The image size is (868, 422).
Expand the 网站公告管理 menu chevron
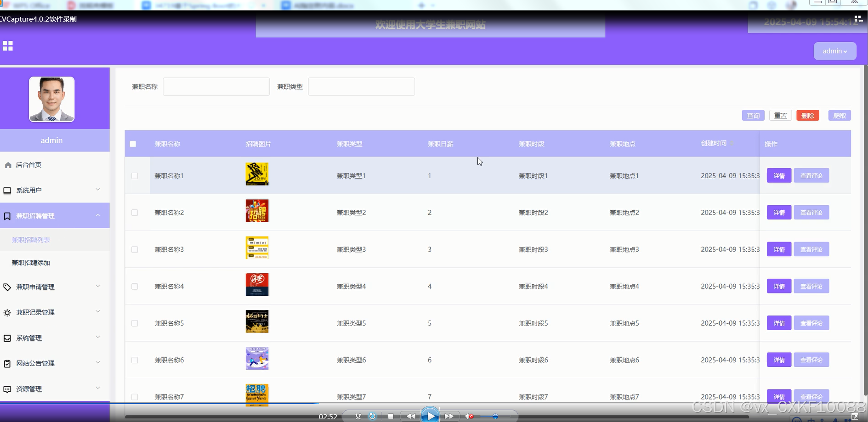[x=98, y=363]
